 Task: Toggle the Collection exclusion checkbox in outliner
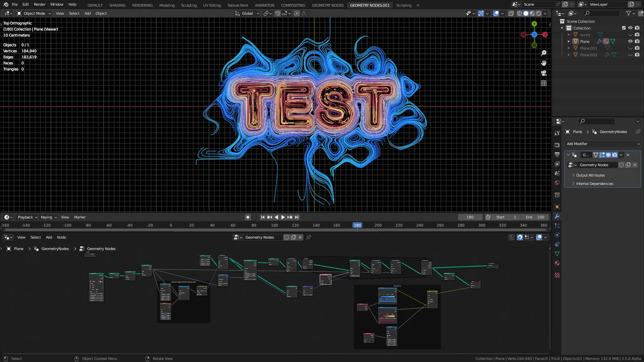pyautogui.click(x=623, y=28)
